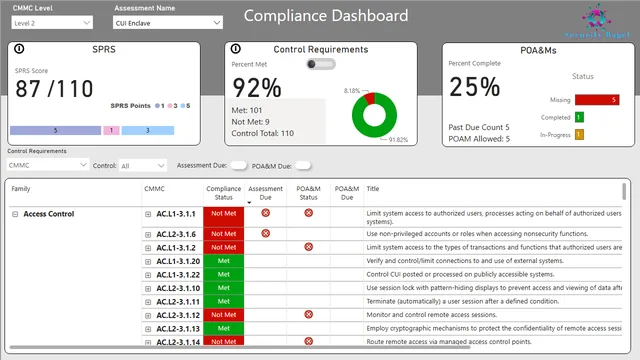Expand the AC.L2-3.1.10 row
Screen dimensions: 640x360
148,289
